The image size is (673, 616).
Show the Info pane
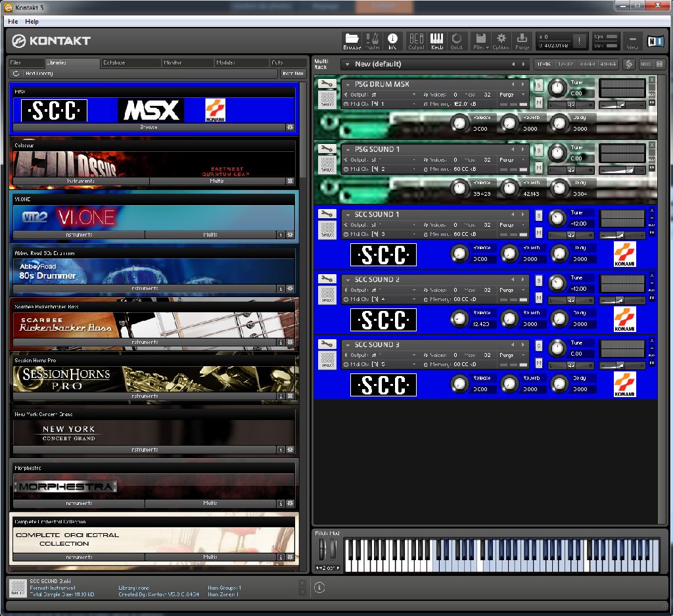tap(392, 41)
